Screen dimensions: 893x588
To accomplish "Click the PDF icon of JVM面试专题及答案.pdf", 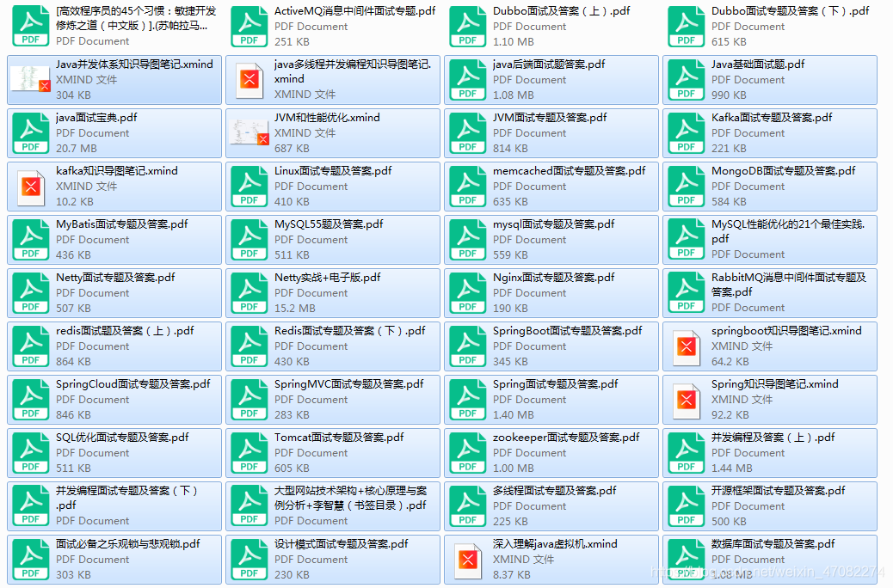I will 467,133.
